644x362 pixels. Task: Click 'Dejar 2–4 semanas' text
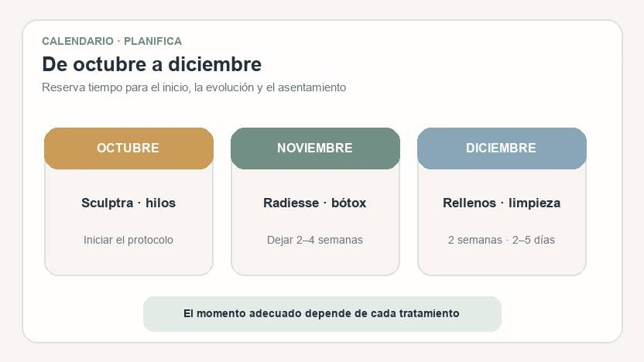click(315, 240)
